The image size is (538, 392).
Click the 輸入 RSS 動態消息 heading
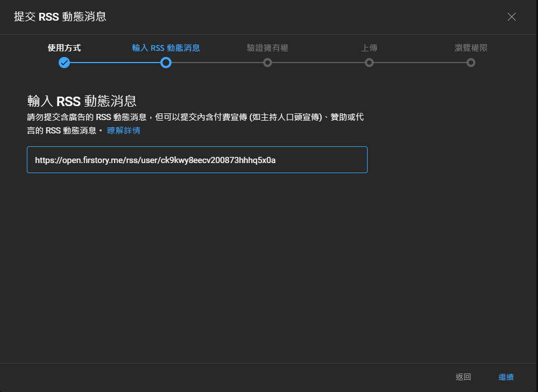[82, 101]
